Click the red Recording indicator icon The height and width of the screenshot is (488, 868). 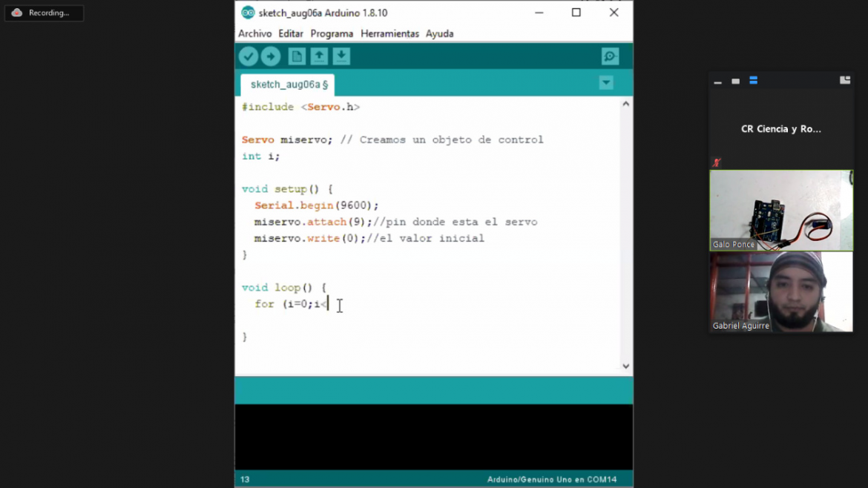16,12
